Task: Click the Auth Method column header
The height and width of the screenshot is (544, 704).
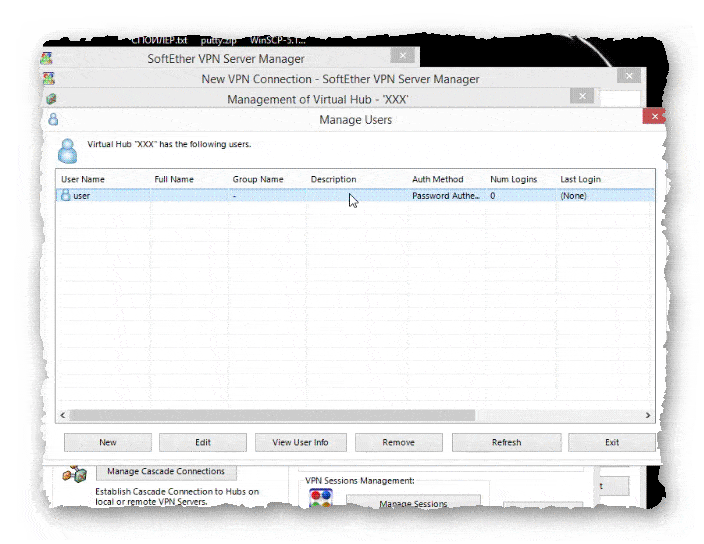Action: coord(437,179)
